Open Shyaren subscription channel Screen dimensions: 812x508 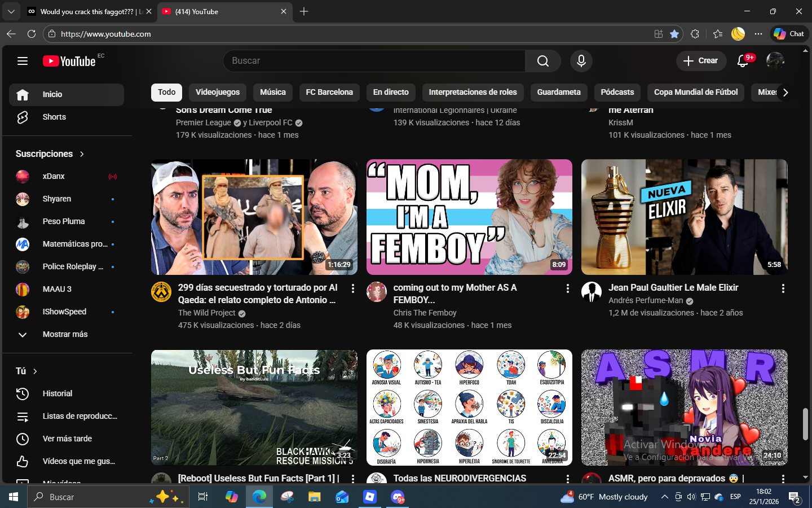tap(67, 199)
